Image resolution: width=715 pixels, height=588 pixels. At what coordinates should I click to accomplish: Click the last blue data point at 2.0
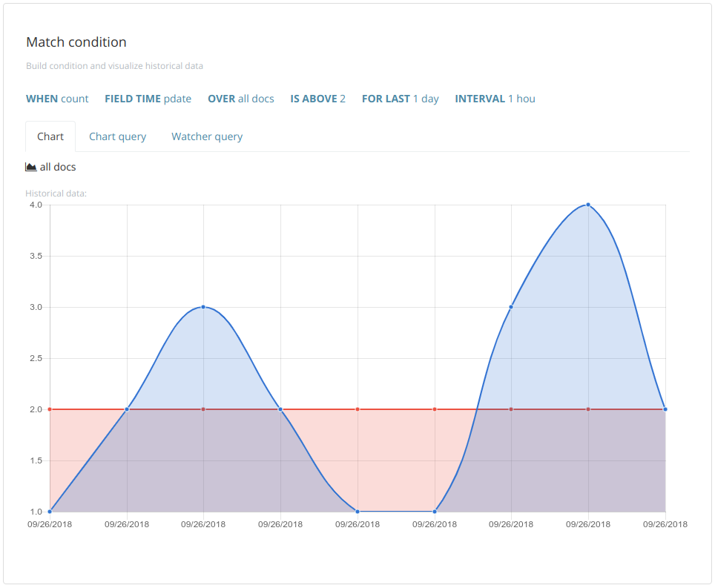click(x=665, y=409)
